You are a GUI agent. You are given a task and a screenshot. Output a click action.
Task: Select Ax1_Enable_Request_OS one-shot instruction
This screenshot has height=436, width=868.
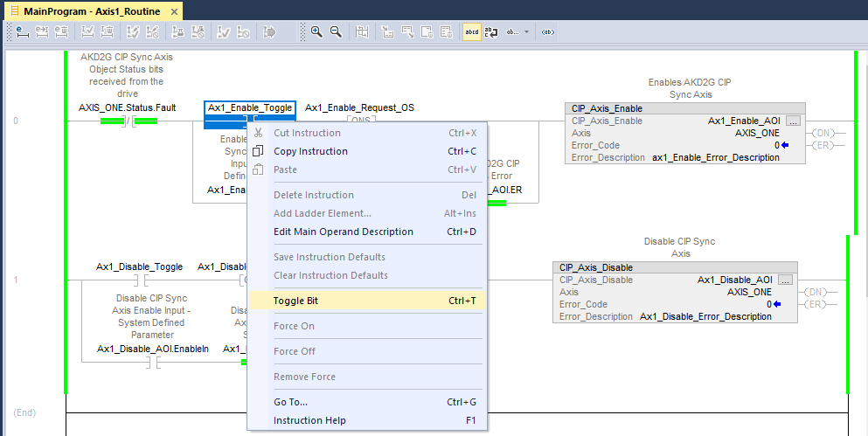pos(360,120)
